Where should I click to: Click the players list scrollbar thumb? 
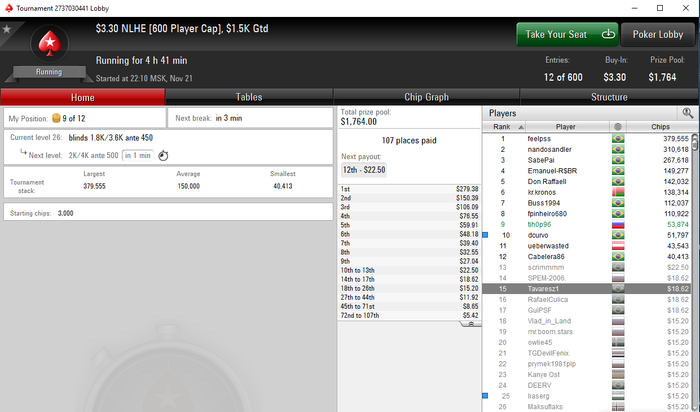(695, 143)
